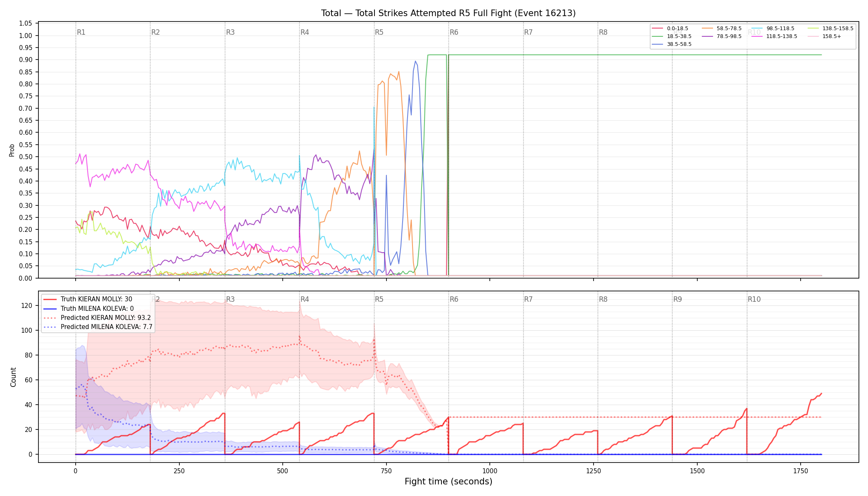
Task: Click the R10 round marker in the Count chart
Action: (754, 299)
